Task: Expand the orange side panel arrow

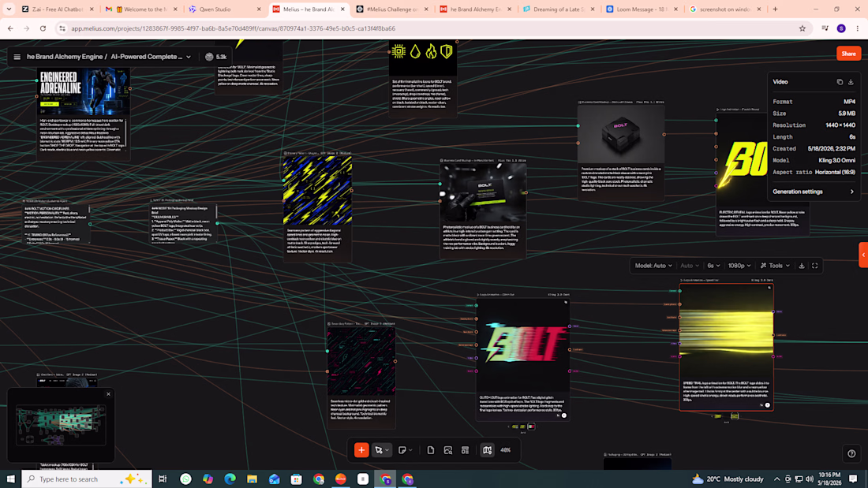Action: 863,255
